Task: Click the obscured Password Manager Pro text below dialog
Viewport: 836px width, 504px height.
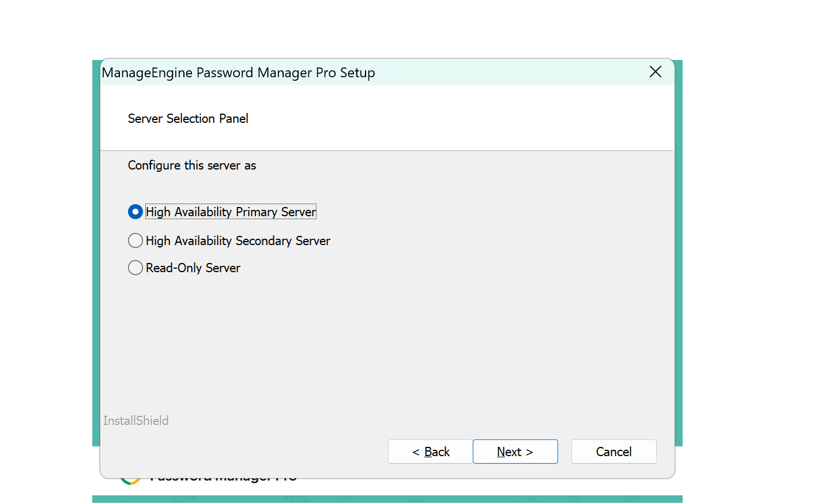Action: coord(224,480)
